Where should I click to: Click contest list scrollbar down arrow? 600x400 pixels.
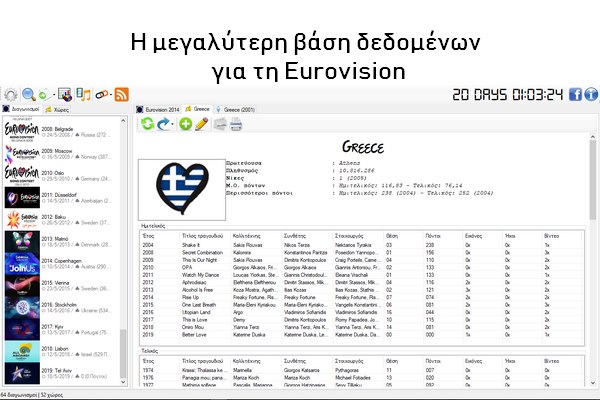click(123, 382)
